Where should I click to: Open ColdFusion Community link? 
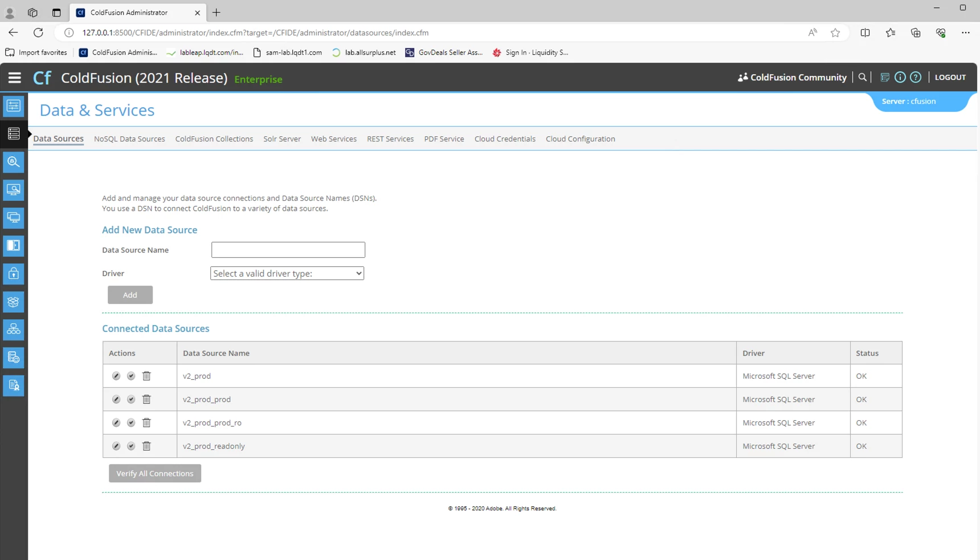(792, 77)
